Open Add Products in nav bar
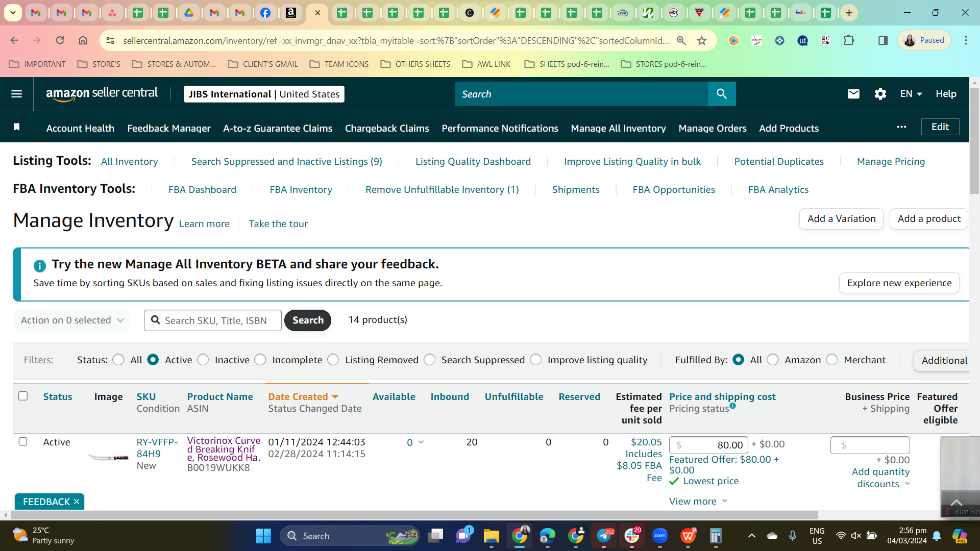The width and height of the screenshot is (980, 551). coord(789,128)
